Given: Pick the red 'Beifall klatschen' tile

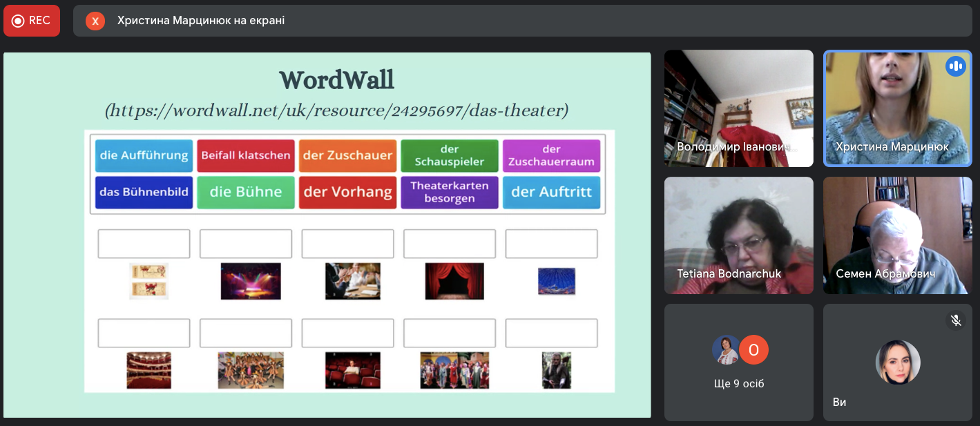Looking at the screenshot, I should click(x=245, y=155).
